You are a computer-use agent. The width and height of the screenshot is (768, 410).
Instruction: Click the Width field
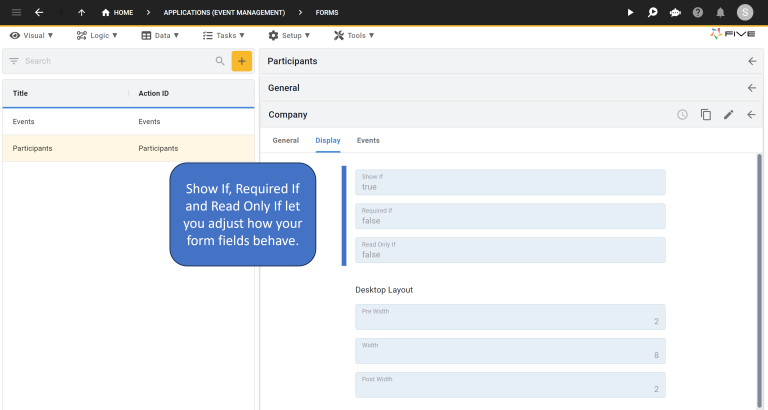[x=510, y=351]
